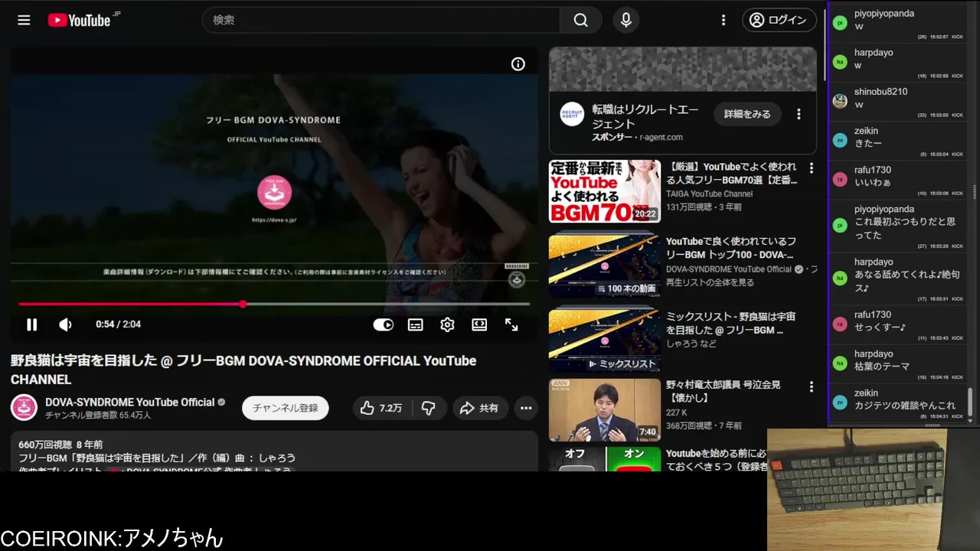Screen dimensions: 980x551
Task: Click the search magnifier button
Action: click(581, 20)
